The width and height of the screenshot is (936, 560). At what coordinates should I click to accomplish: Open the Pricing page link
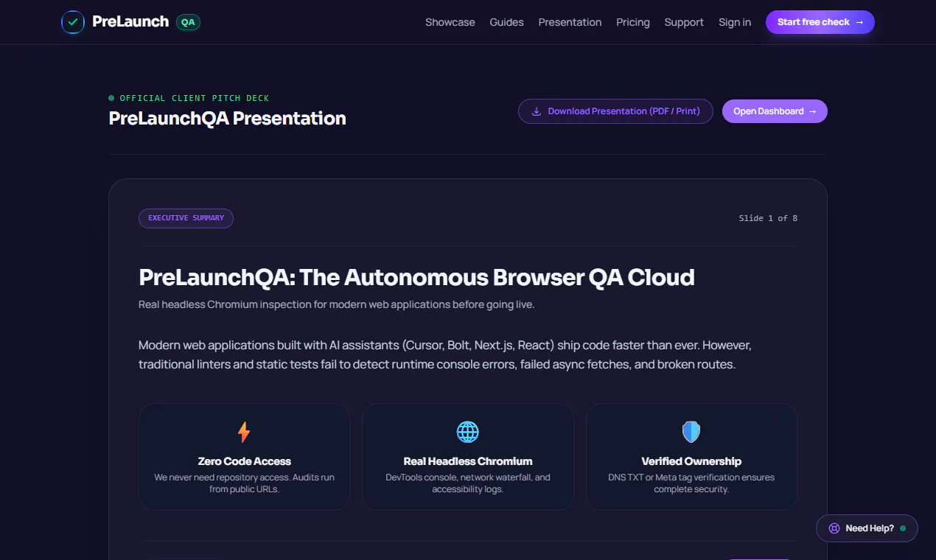[x=633, y=22]
